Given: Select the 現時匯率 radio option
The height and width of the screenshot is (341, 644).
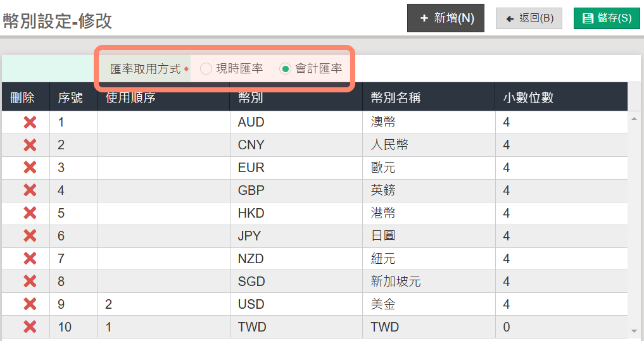Looking at the screenshot, I should pos(206,69).
